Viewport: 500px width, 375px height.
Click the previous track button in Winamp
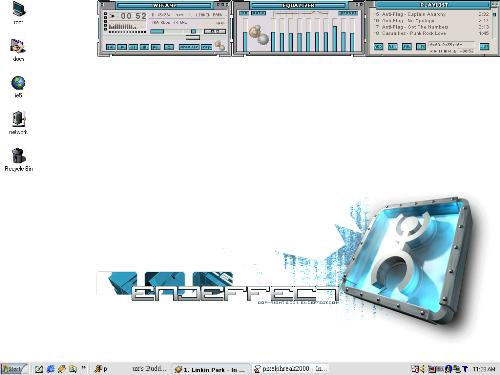(x=111, y=47)
